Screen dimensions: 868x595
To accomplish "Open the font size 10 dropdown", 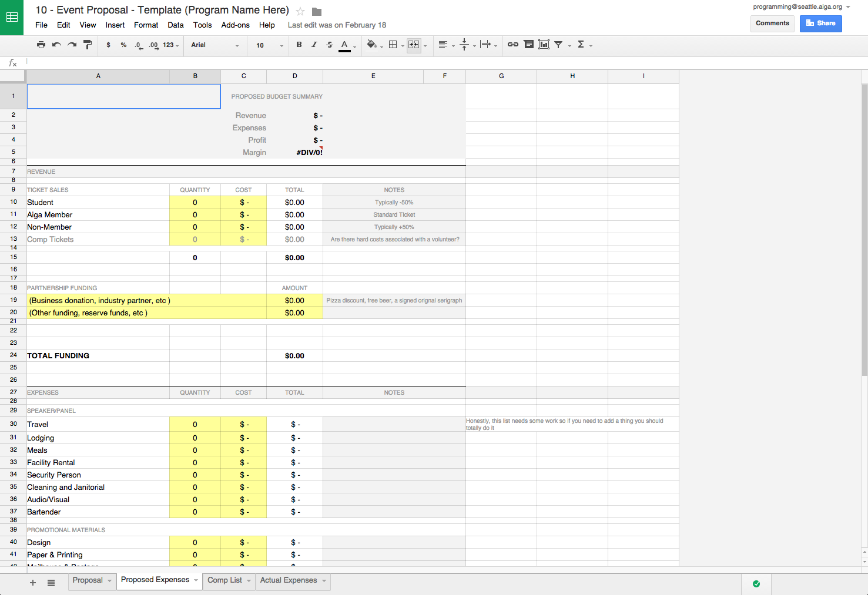I will click(270, 45).
